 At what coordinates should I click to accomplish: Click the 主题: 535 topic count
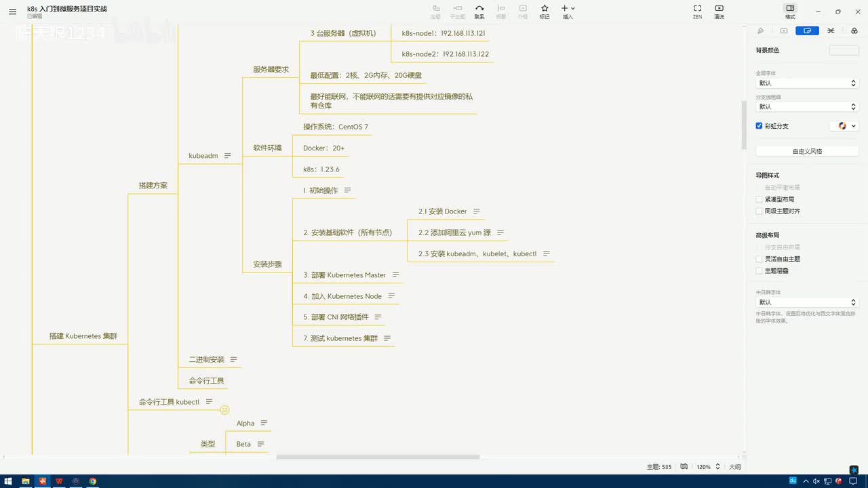click(659, 467)
